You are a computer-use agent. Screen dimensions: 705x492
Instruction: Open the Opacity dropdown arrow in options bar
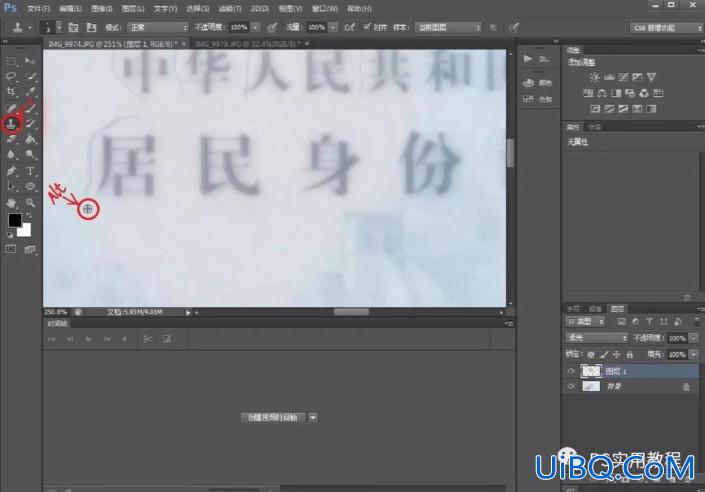click(x=255, y=28)
